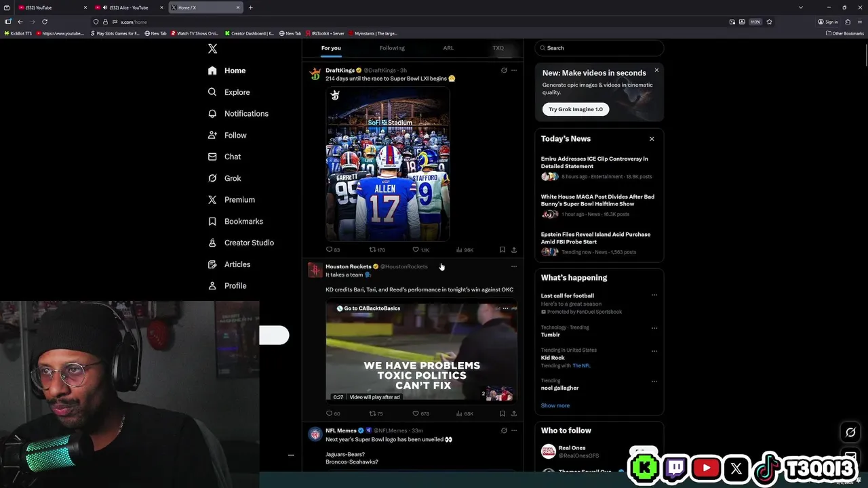The height and width of the screenshot is (488, 868).
Task: Click the X search field
Action: coord(599,48)
